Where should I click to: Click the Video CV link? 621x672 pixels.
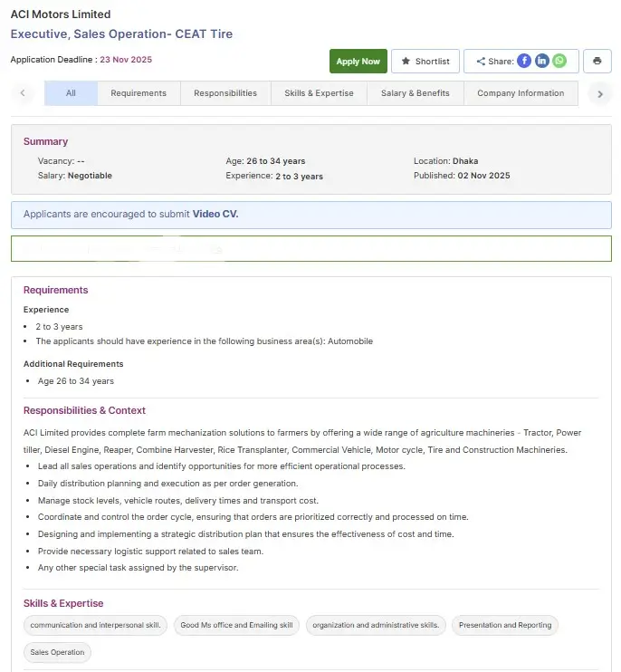215,215
